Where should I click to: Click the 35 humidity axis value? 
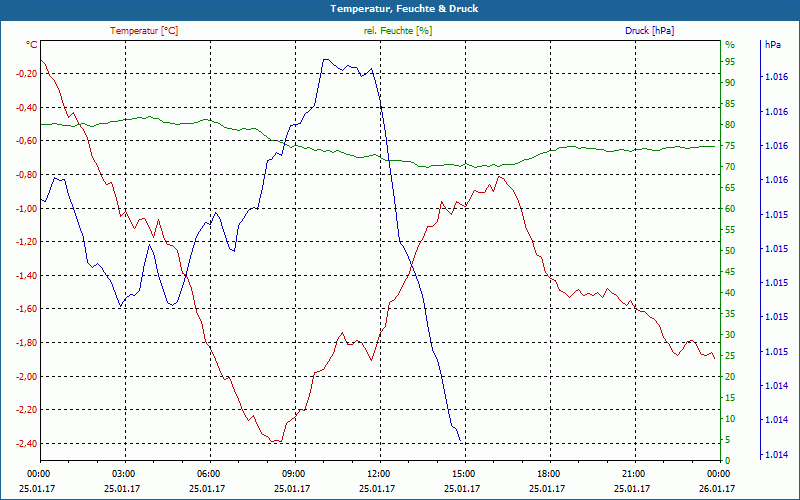(730, 314)
